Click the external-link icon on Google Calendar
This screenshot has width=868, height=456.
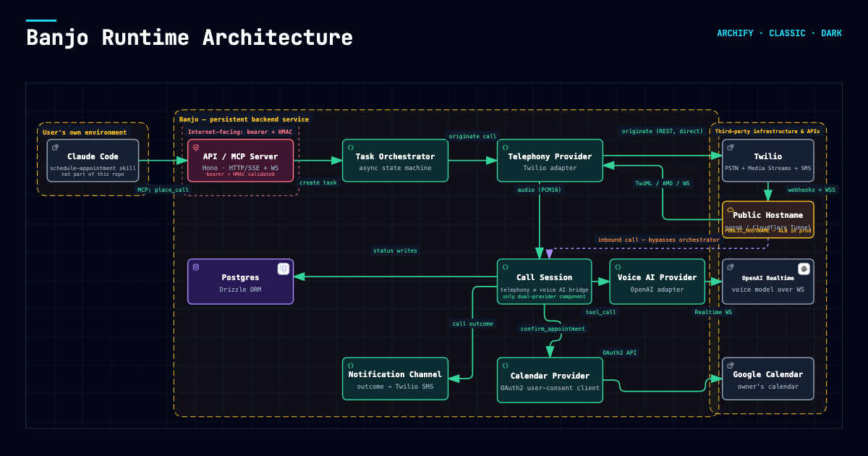pos(731,366)
